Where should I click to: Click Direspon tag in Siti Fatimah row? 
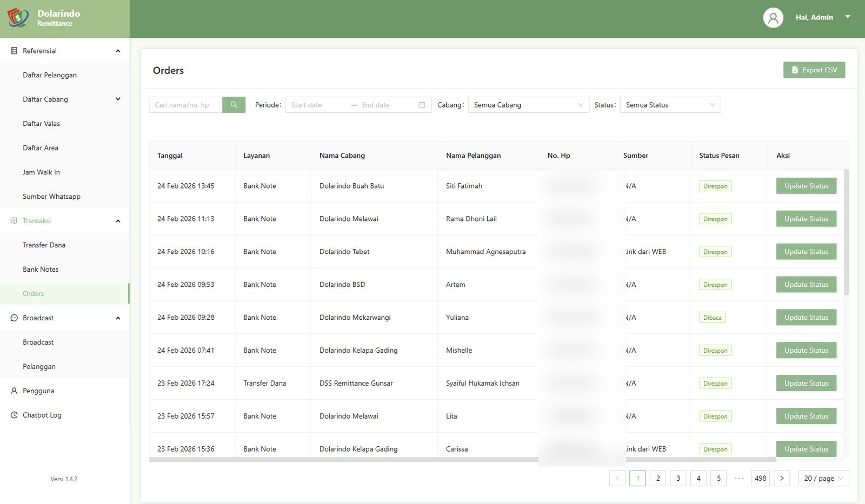[x=715, y=186]
